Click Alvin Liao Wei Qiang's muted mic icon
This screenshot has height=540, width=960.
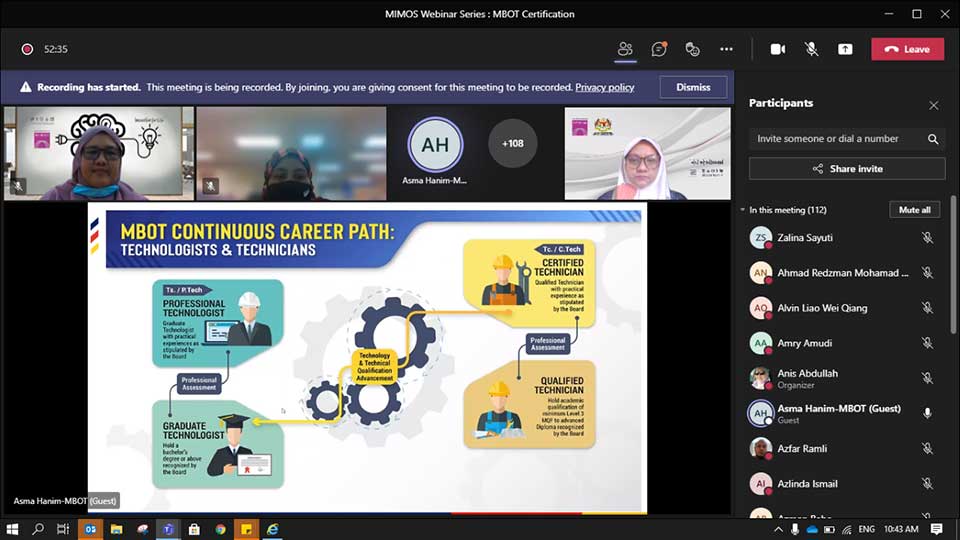928,308
